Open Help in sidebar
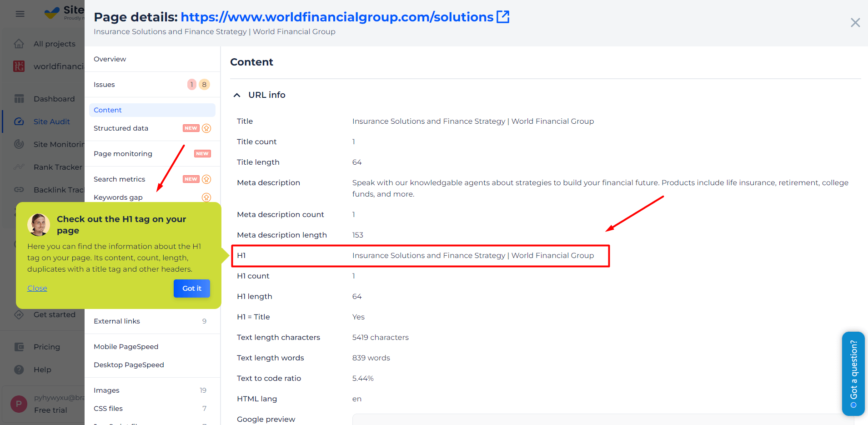The width and height of the screenshot is (868, 425). click(x=42, y=369)
